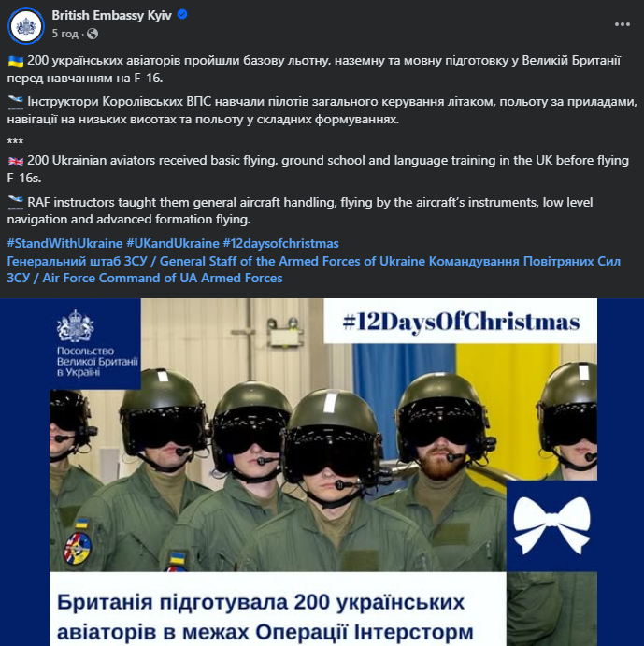This screenshot has width=644, height=646.
Task: Click the blue verified badge icon
Action: [182, 15]
